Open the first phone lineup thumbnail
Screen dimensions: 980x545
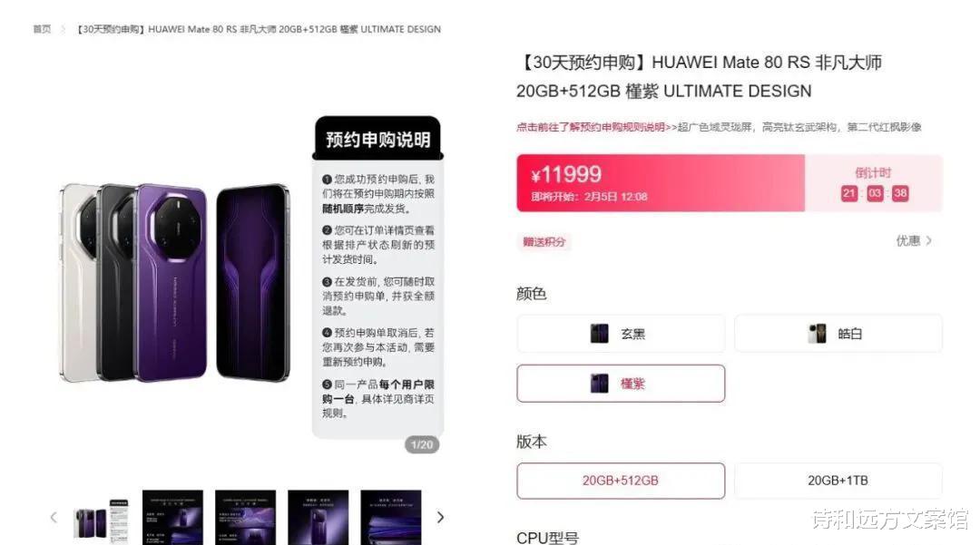tap(101, 518)
